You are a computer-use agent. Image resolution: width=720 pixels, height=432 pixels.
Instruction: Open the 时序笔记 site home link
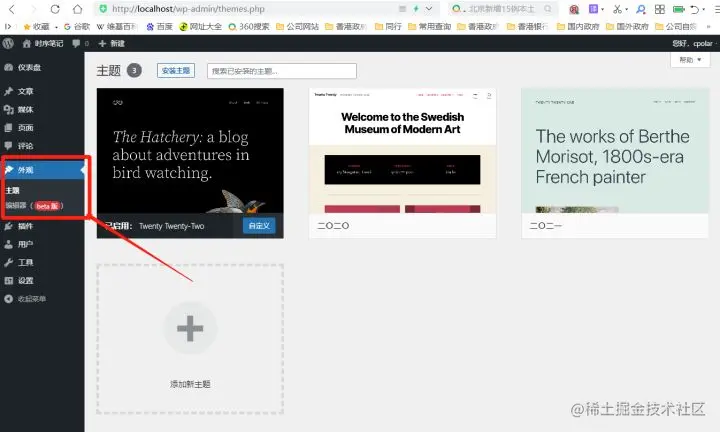click(43, 44)
